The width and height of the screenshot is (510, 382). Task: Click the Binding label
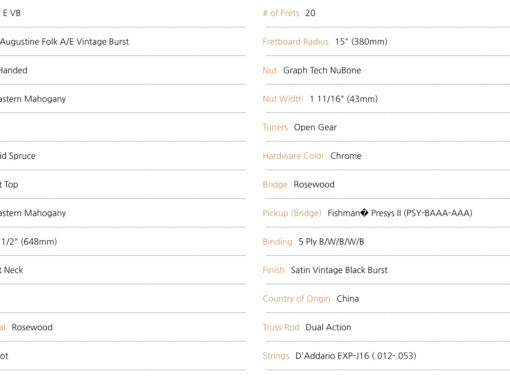point(277,242)
